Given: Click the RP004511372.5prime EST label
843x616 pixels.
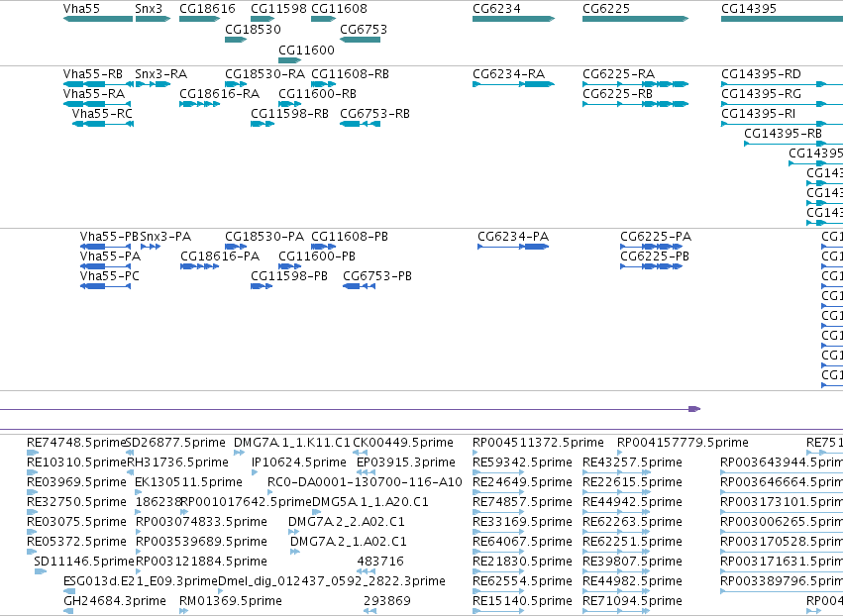Looking at the screenshot, I should (538, 443).
